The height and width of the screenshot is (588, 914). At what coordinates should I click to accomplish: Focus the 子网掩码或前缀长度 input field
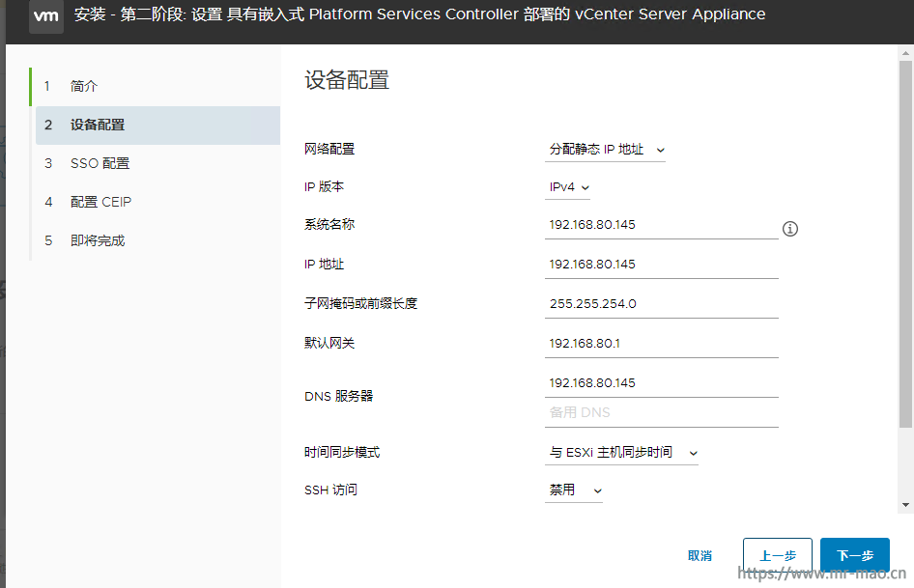click(x=662, y=305)
